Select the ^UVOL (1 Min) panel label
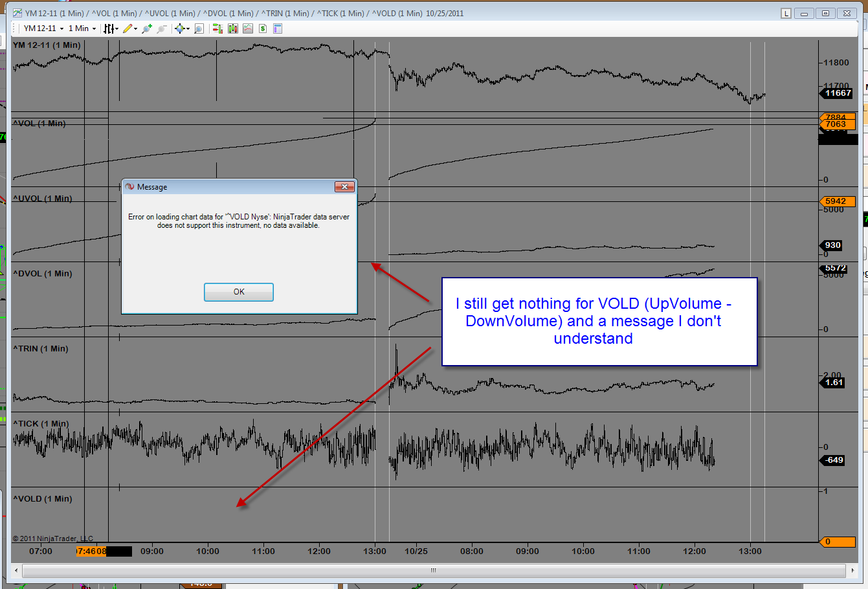The image size is (868, 589). 43,199
